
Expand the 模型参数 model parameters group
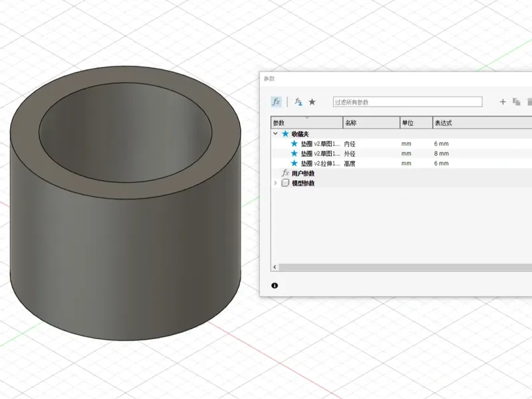click(275, 183)
